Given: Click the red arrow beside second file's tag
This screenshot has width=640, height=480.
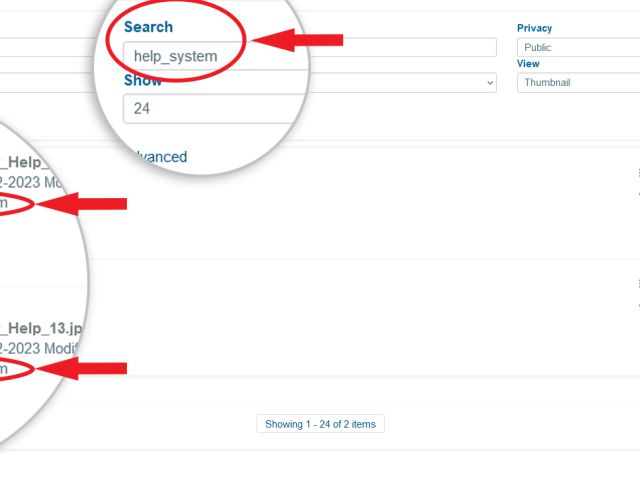Looking at the screenshot, I should click(x=82, y=369).
